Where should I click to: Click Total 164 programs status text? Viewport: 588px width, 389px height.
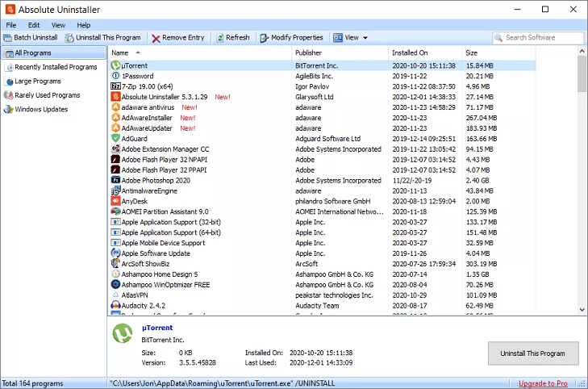coord(32,383)
